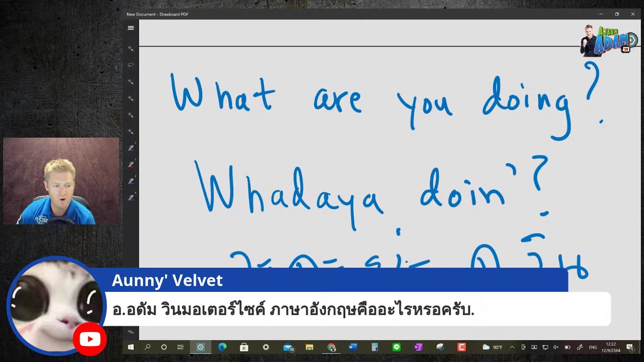Open Microsoft Word from the taskbar
This screenshot has height=362, width=644.
353,347
